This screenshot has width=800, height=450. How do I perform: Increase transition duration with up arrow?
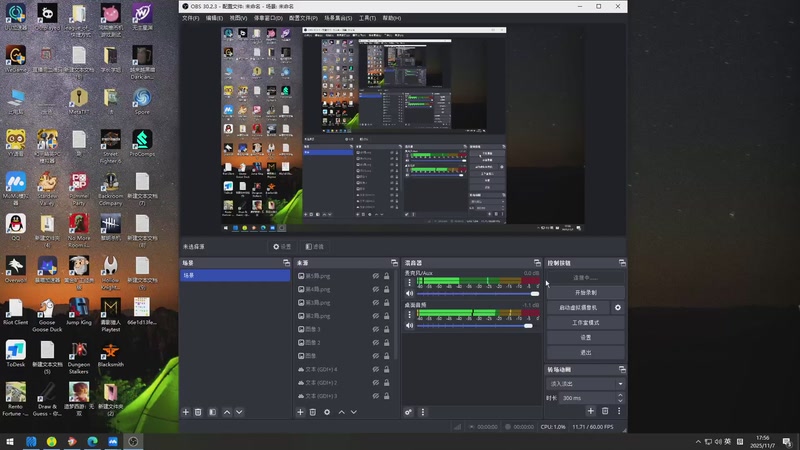620,395
